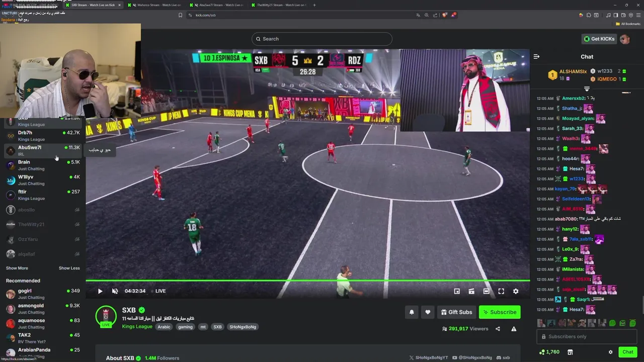Open translate page icon in address bar
Viewport: 644px width, 362px height.
[x=418, y=15]
